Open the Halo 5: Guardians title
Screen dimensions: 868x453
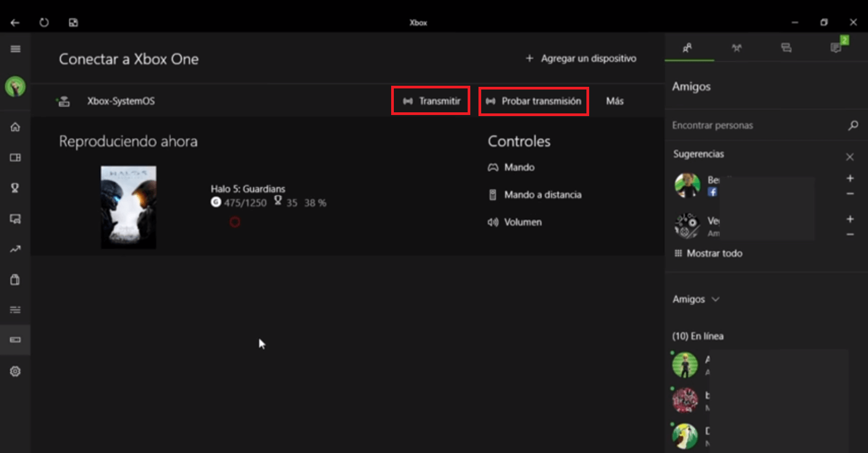pyautogui.click(x=248, y=189)
